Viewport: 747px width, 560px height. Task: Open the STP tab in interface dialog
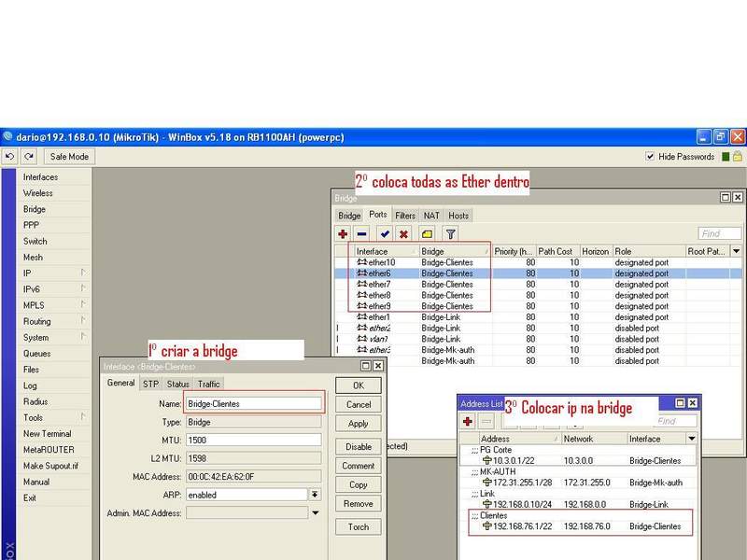(x=151, y=384)
